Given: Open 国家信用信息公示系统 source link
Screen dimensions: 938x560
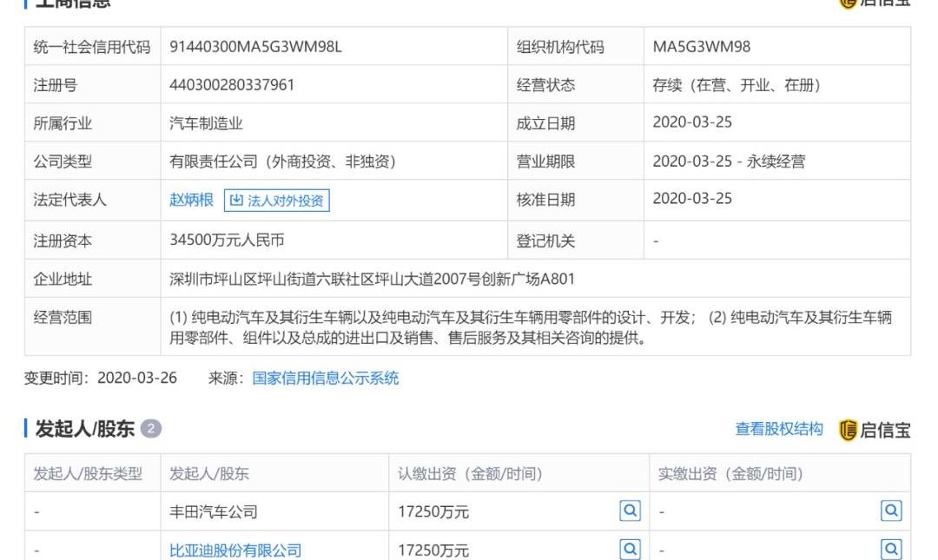Looking at the screenshot, I should pos(326,379).
